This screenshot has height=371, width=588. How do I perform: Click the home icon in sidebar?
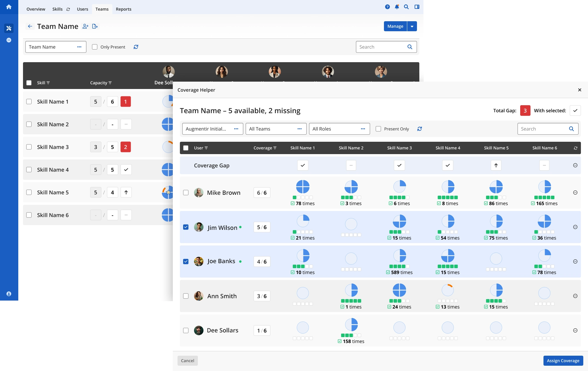(x=9, y=7)
